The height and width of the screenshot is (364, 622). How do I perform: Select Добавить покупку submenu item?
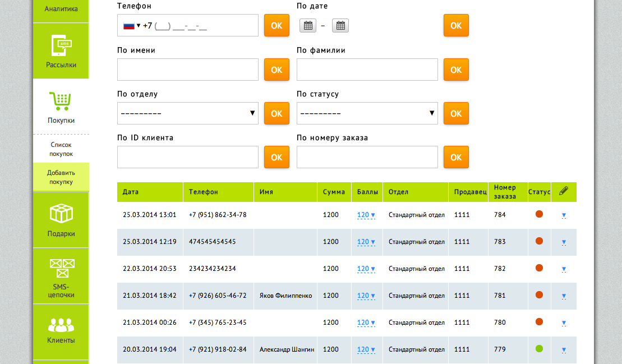pyautogui.click(x=61, y=177)
